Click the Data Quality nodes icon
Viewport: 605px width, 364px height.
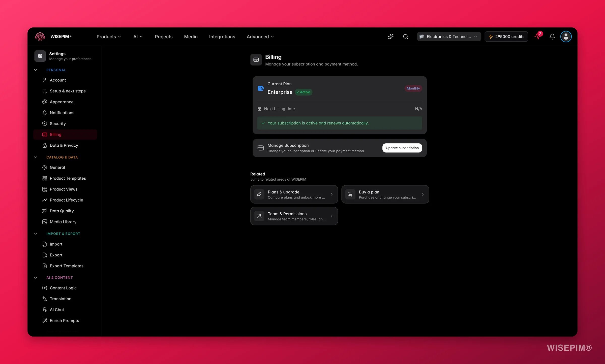[x=45, y=211]
